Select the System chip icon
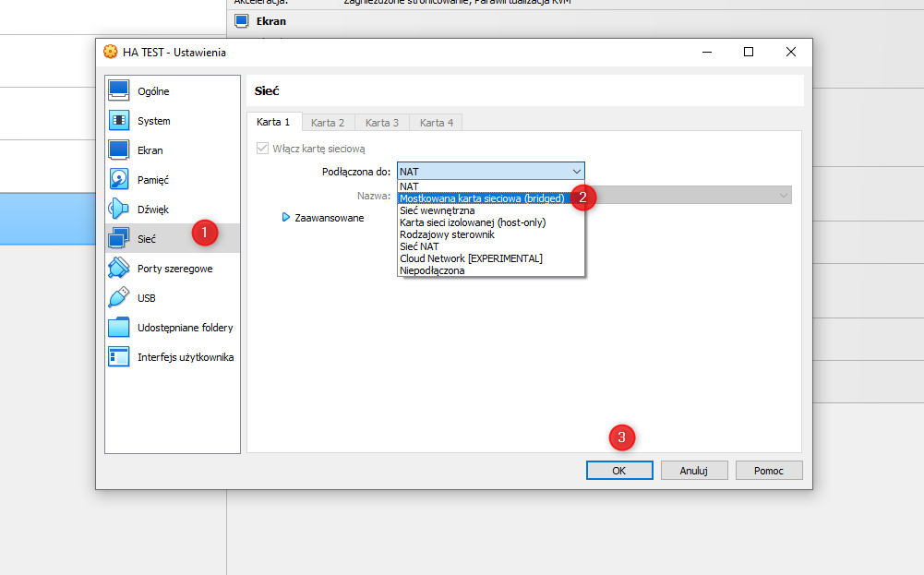The width and height of the screenshot is (924, 575). point(119,120)
